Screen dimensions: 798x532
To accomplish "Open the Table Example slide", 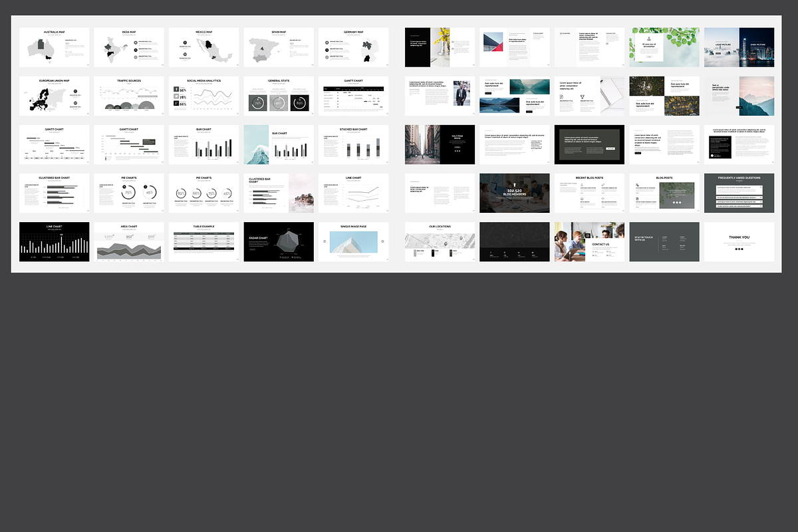I will click(204, 241).
